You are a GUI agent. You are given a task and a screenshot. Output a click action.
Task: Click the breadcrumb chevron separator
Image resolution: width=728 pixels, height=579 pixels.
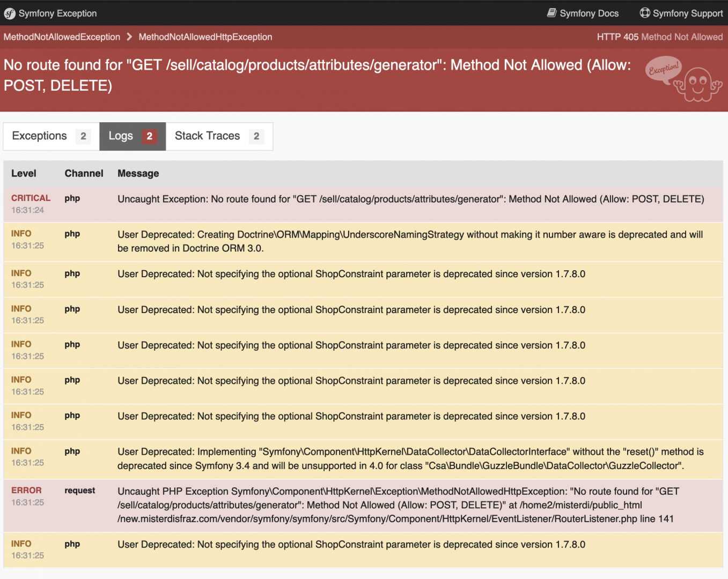(129, 37)
